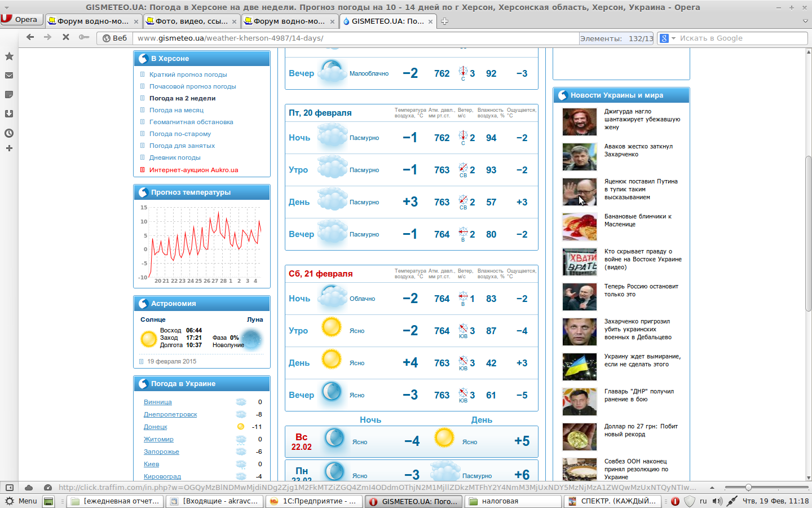Toggle Opera Link cloud icon in status bar
Screen dimensions: 812x508
[x=29, y=488]
